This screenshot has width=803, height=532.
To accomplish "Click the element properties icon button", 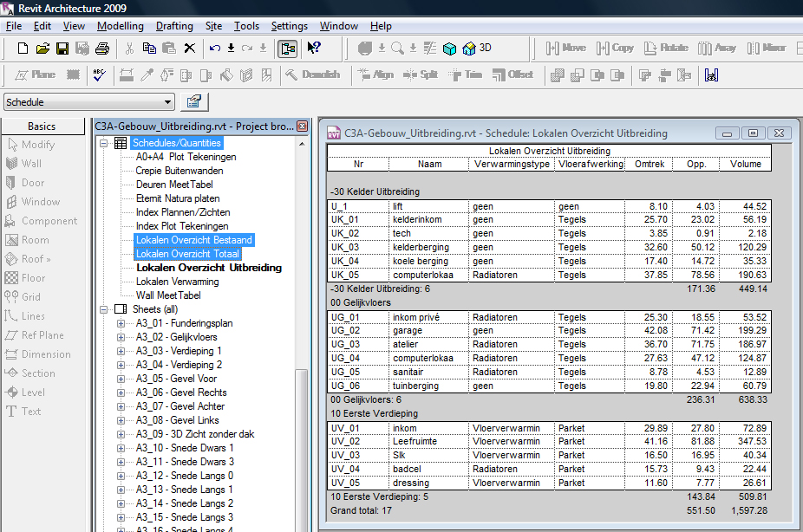I will [x=194, y=101].
